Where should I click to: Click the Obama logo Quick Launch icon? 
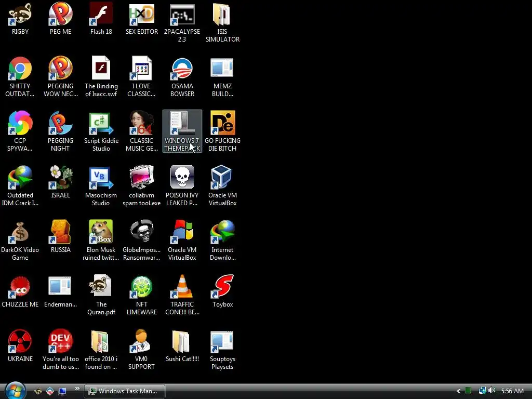click(50, 391)
